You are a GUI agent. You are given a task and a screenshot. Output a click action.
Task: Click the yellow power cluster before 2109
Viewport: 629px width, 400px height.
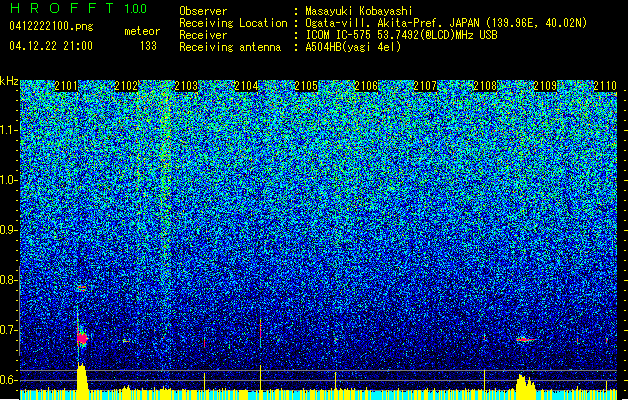526,382
